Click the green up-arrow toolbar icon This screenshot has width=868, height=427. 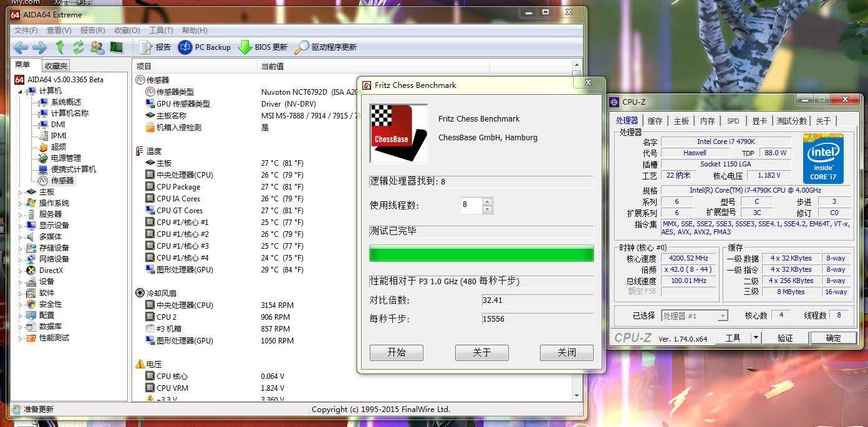tap(60, 47)
